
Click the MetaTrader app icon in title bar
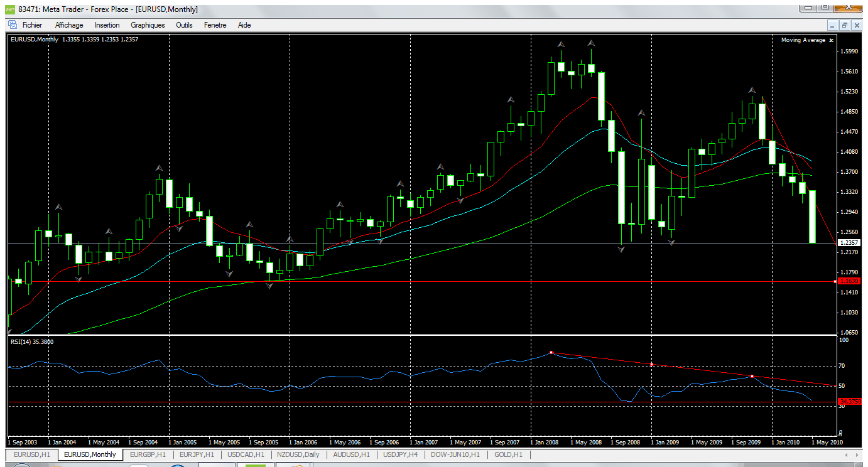10,9
